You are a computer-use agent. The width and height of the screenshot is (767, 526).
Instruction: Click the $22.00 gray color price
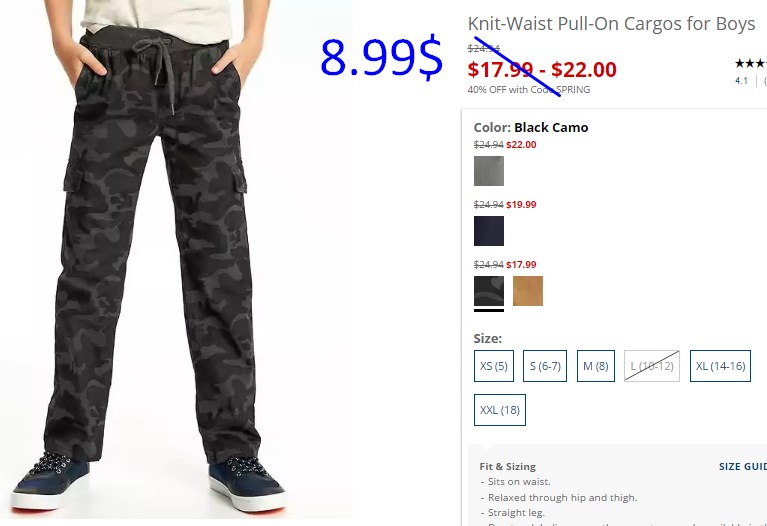521,145
